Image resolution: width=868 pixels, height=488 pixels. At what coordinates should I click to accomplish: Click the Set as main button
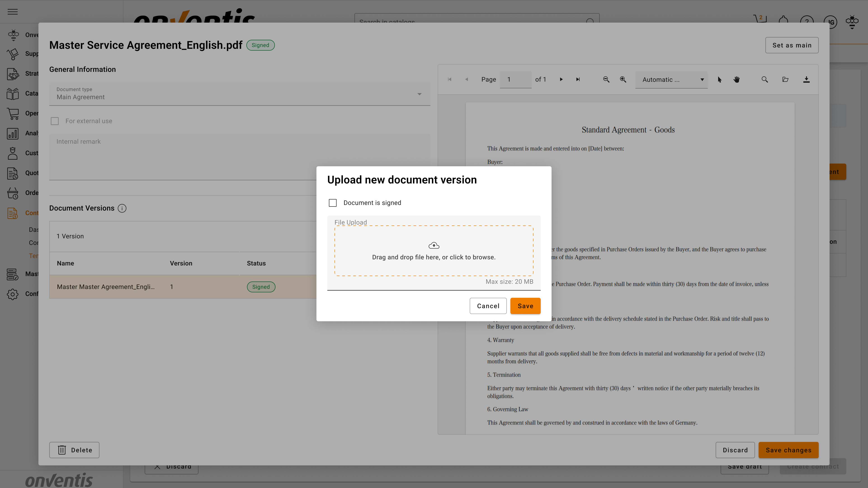click(792, 45)
